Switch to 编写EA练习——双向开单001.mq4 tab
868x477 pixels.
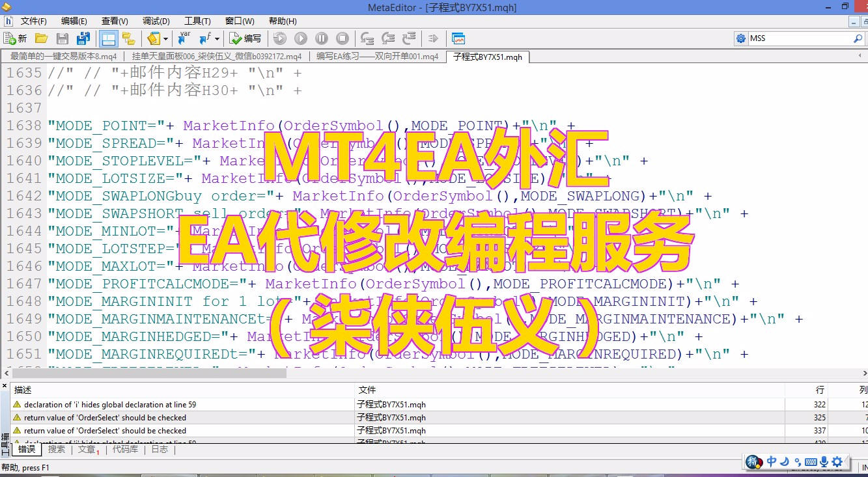(377, 57)
